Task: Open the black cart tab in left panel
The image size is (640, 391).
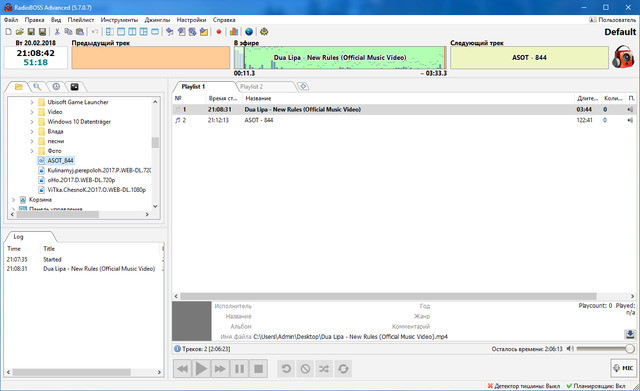Action: (74, 87)
